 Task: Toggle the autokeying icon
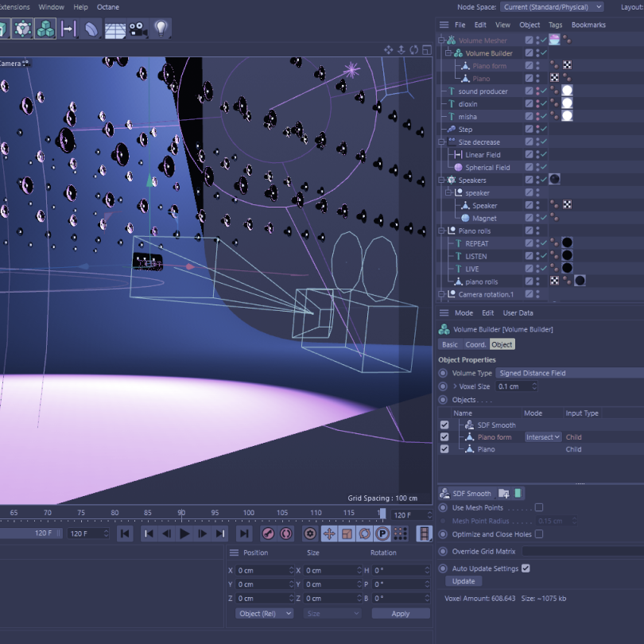pos(286,533)
